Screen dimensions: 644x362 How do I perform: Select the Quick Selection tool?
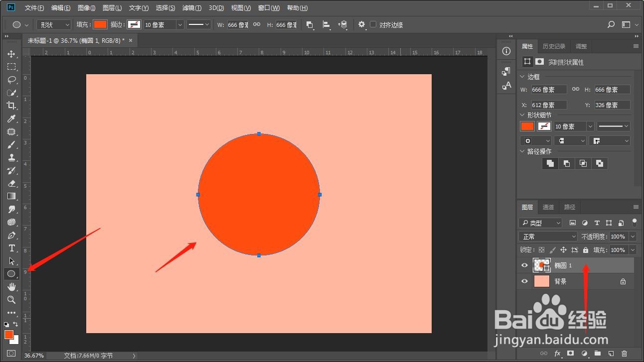point(11,93)
